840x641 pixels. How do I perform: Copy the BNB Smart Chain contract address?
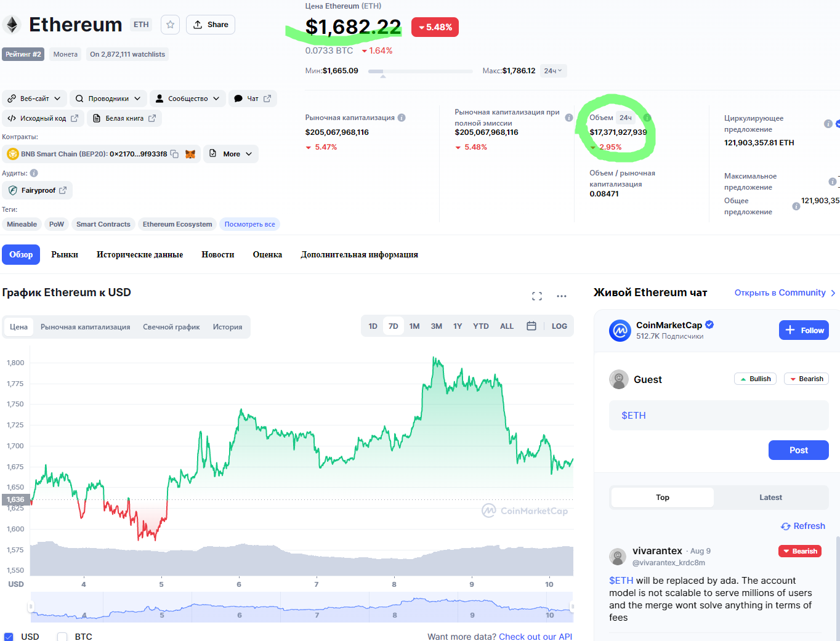click(174, 154)
